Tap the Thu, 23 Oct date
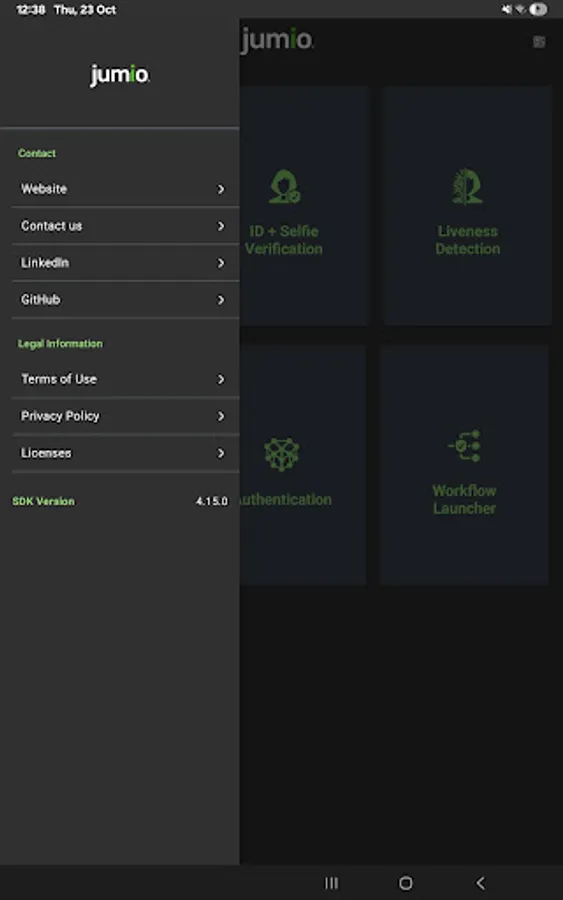 tap(85, 10)
